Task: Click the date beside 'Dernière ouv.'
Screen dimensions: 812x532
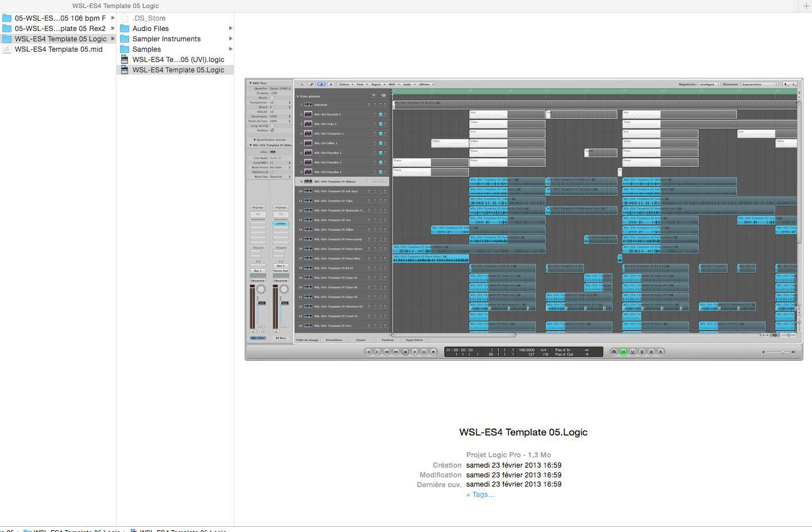Action: 513,484
